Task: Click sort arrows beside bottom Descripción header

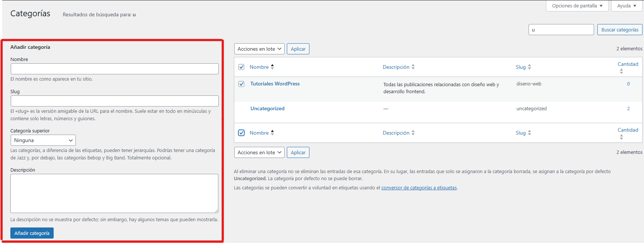Action: coord(413,133)
